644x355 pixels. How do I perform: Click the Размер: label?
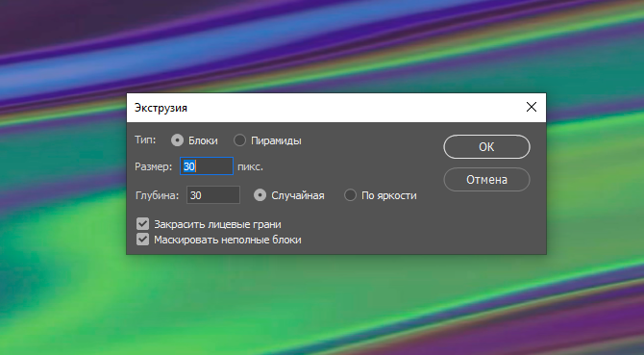[153, 166]
